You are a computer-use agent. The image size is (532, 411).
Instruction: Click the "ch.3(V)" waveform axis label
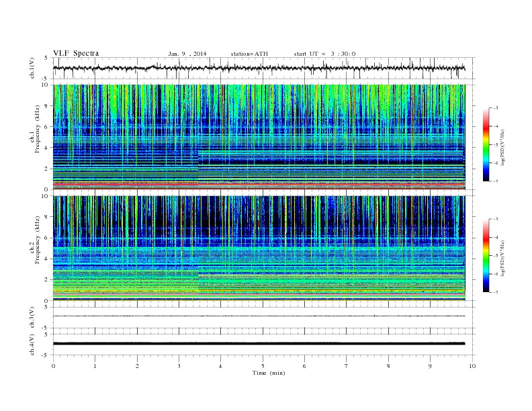(32, 318)
